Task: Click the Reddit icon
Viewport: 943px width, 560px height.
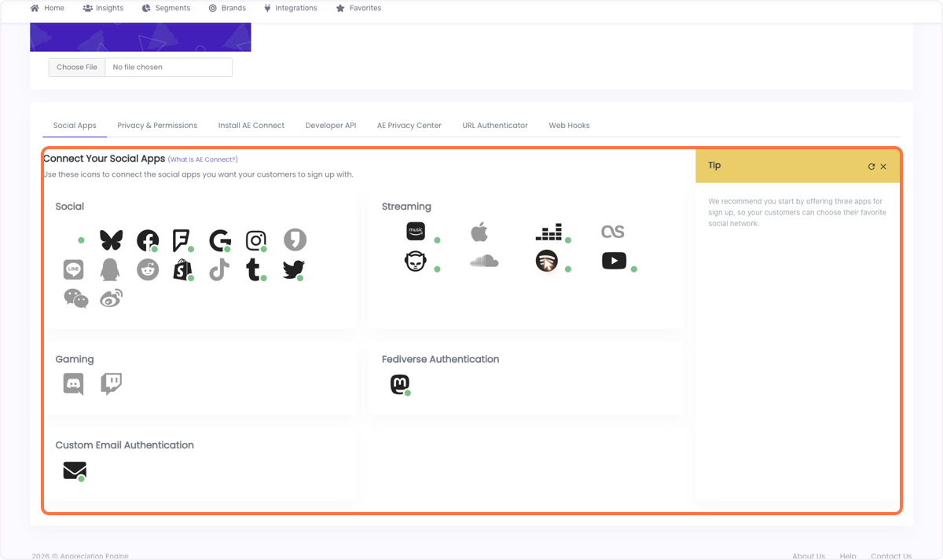Action: 148,269
